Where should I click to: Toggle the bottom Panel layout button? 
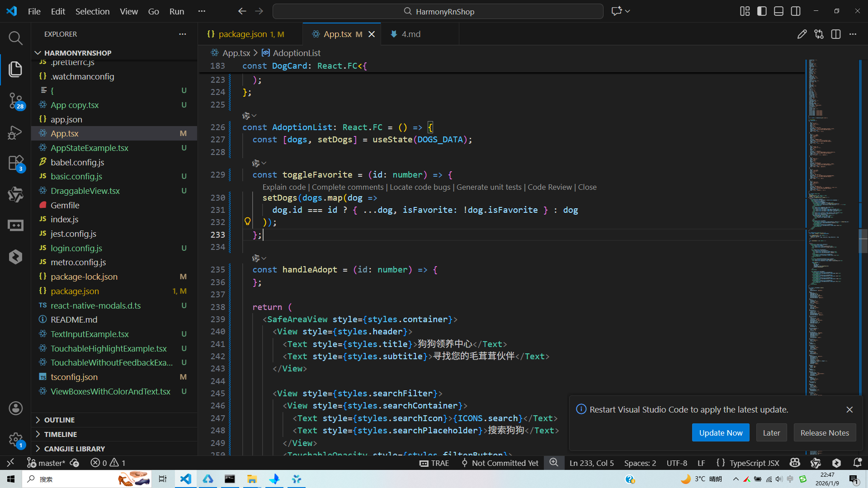(778, 11)
